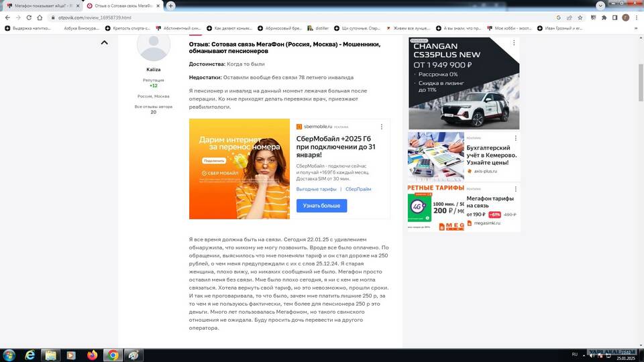Click the Windows Start button
This screenshot has height=362, width=644.
[9, 355]
